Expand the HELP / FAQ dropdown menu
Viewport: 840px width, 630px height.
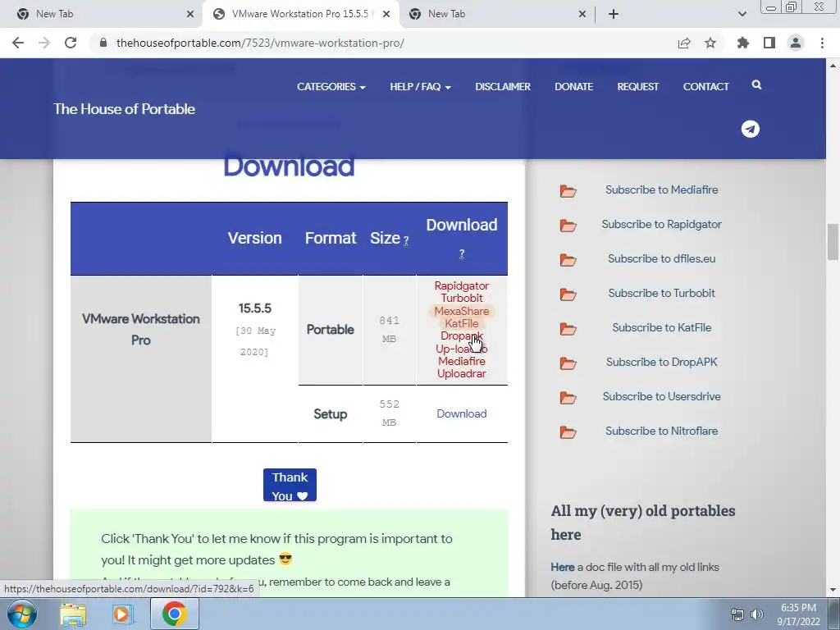[420, 86]
